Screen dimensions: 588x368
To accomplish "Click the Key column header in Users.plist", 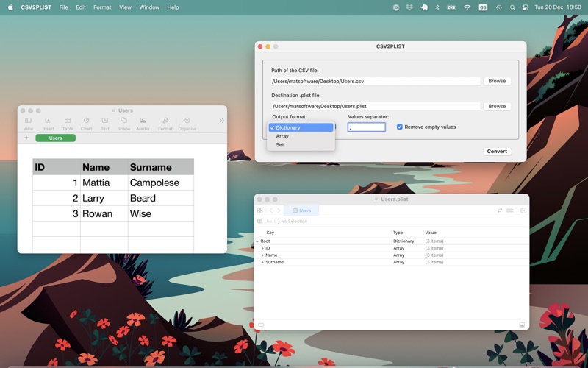I will point(270,233).
